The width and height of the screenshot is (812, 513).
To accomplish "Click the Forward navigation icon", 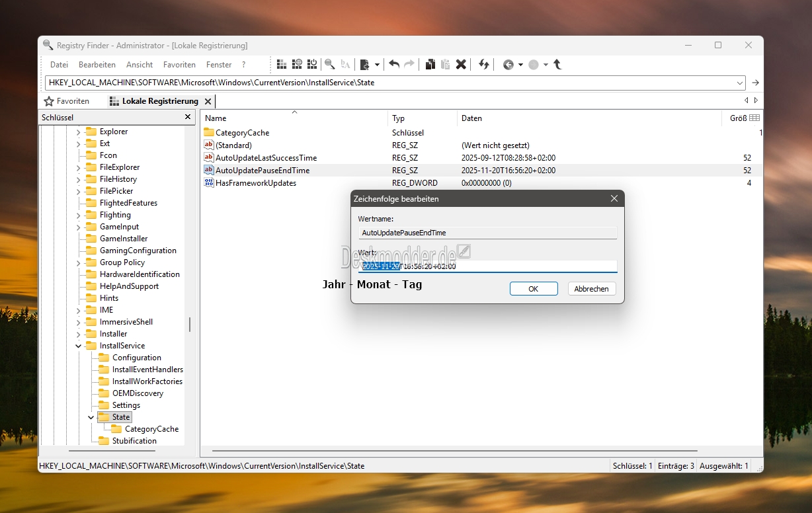I will click(x=534, y=65).
